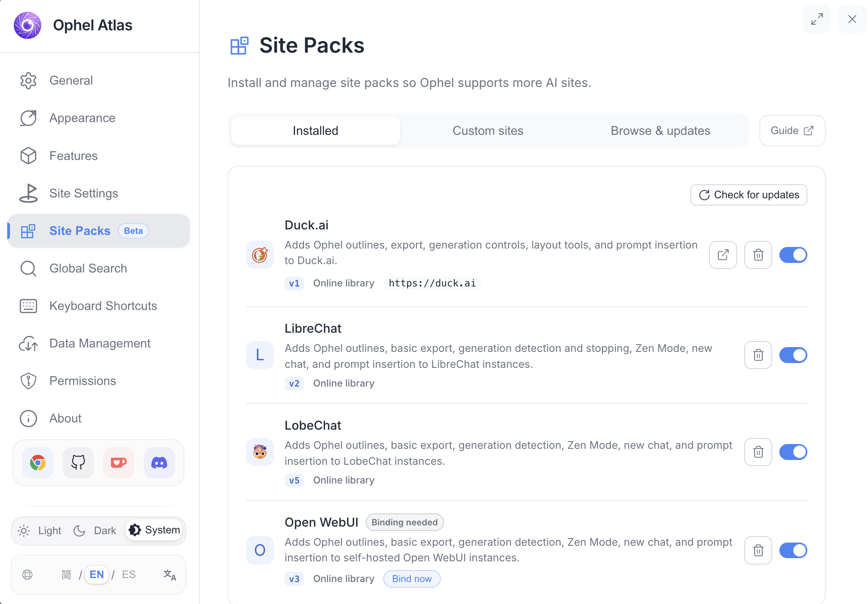Turn off the LibreChat toggle
This screenshot has width=868, height=604.
793,355
